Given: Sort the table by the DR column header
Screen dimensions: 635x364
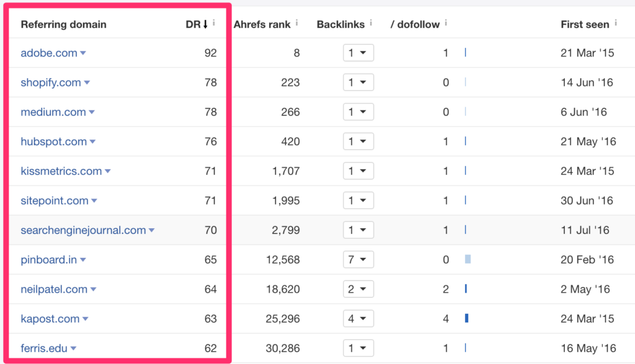Looking at the screenshot, I should click(197, 24).
